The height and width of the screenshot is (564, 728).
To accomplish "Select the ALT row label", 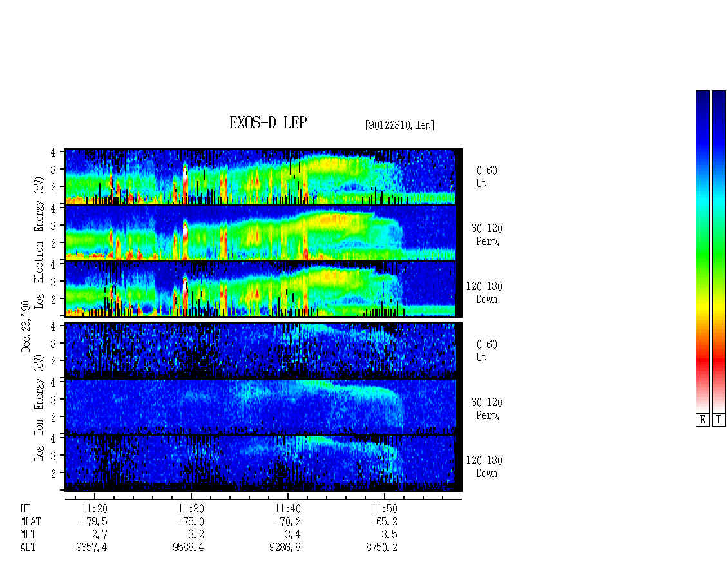I will [28, 548].
